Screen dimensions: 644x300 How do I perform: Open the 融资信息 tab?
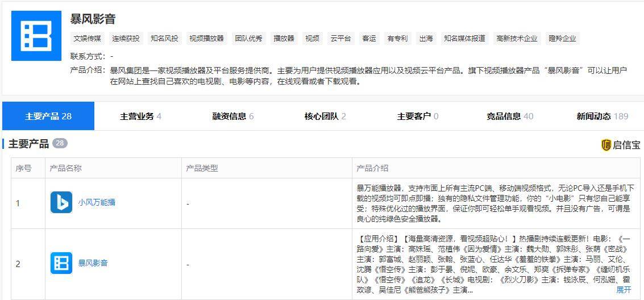(233, 116)
